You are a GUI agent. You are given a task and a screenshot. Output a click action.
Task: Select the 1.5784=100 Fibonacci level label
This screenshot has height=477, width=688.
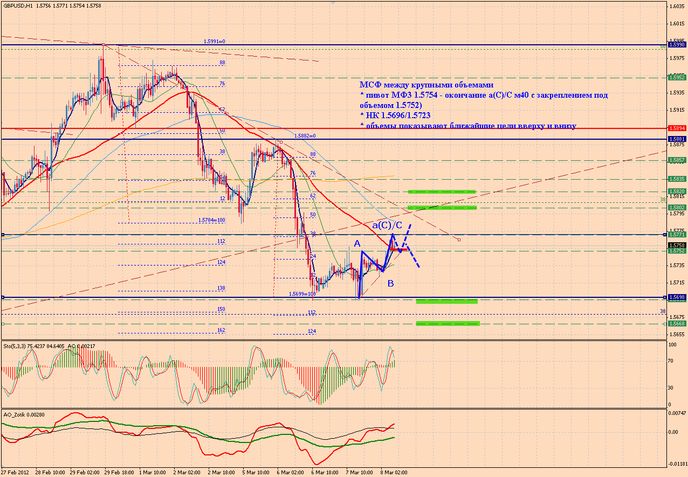tap(211, 220)
